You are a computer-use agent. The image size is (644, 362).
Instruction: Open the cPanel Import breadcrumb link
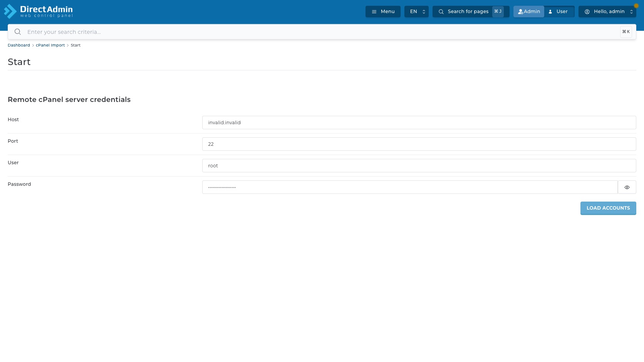(50, 45)
